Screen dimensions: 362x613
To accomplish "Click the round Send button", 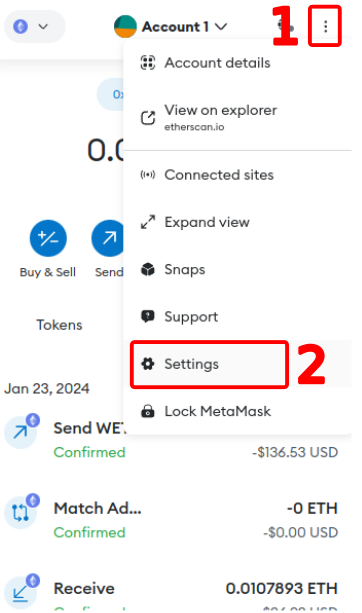I will click(x=108, y=238).
